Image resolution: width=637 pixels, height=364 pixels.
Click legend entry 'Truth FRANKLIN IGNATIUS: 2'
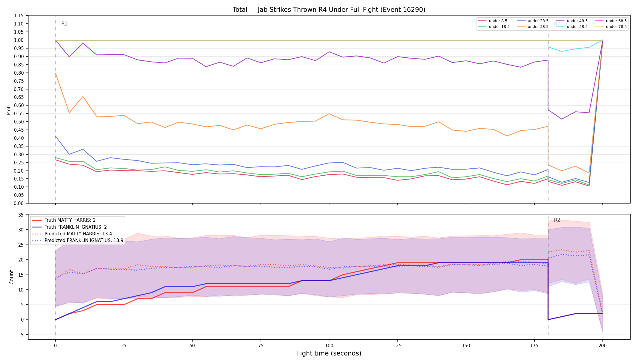[69, 227]
